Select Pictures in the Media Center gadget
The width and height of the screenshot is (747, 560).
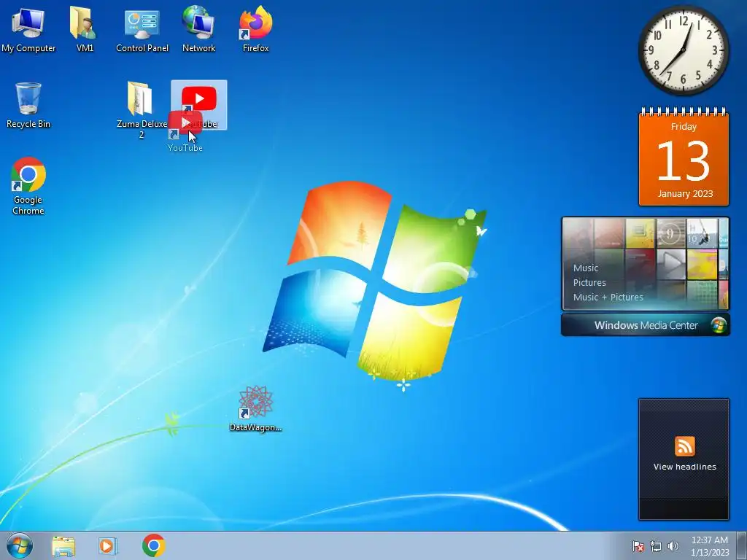coord(589,282)
